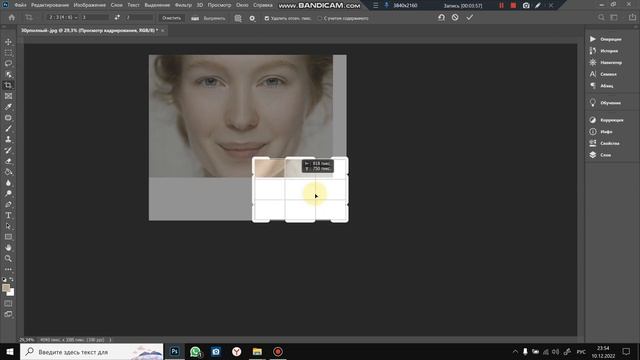Open the Операции (Actions) panel
The height and width of the screenshot is (360, 640).
[606, 39]
